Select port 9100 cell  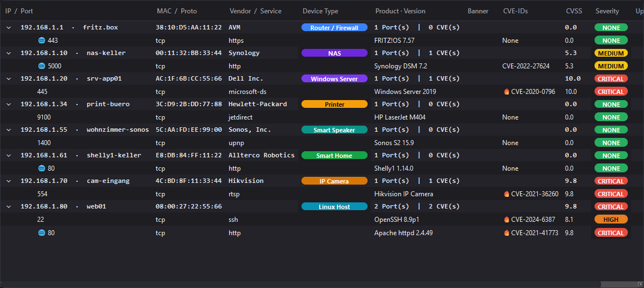coord(43,117)
